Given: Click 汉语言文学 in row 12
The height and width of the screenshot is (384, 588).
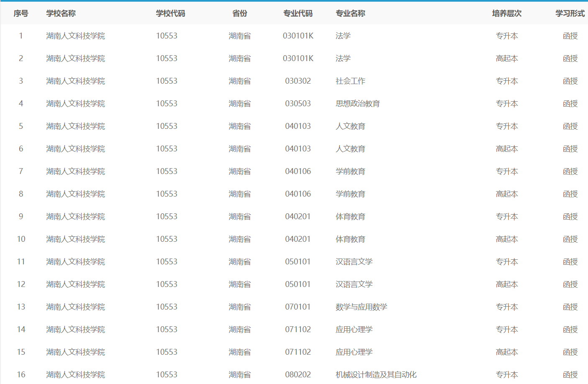Looking at the screenshot, I should click(x=354, y=284).
